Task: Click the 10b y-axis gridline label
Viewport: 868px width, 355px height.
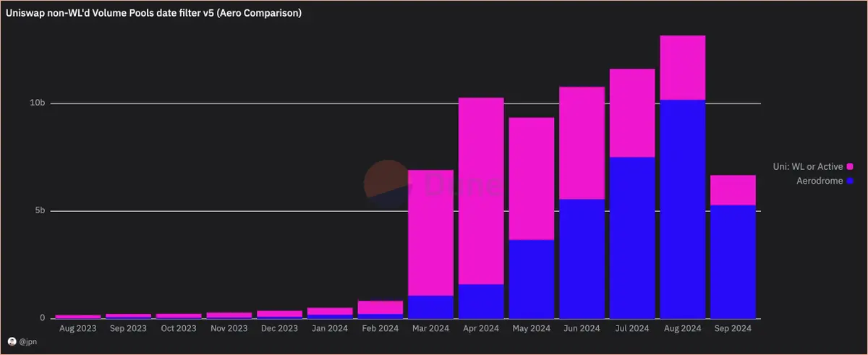Action: (38, 103)
